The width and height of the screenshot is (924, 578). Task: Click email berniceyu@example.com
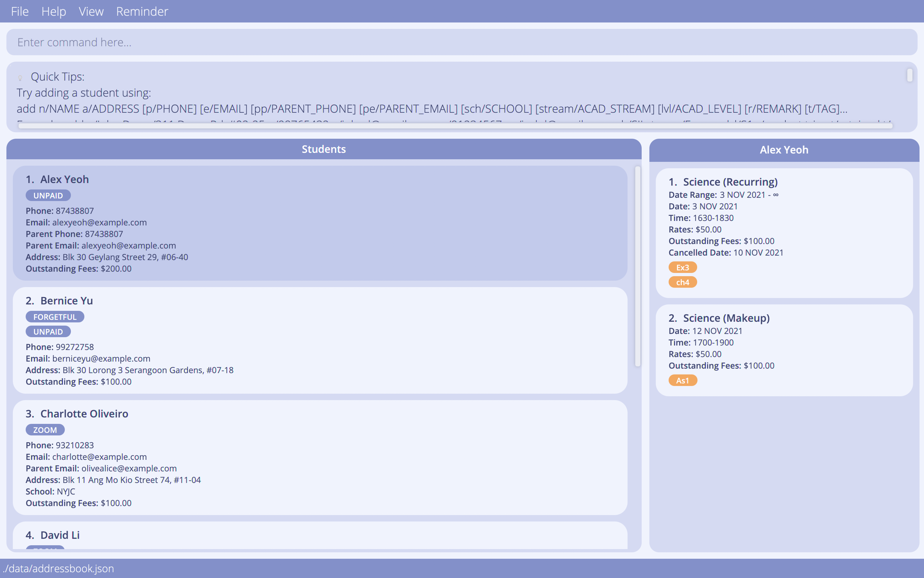(x=101, y=359)
